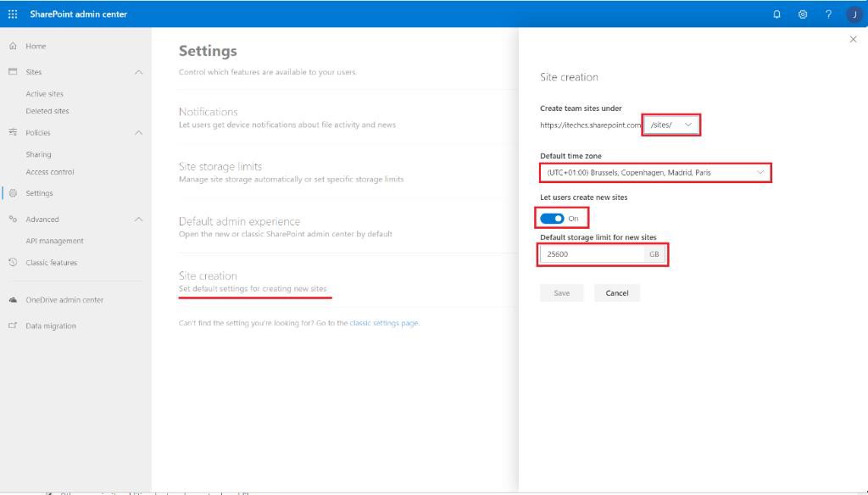Screen dimensions: 868x495
Task: Open the Default time zone dropdown
Action: (x=655, y=173)
